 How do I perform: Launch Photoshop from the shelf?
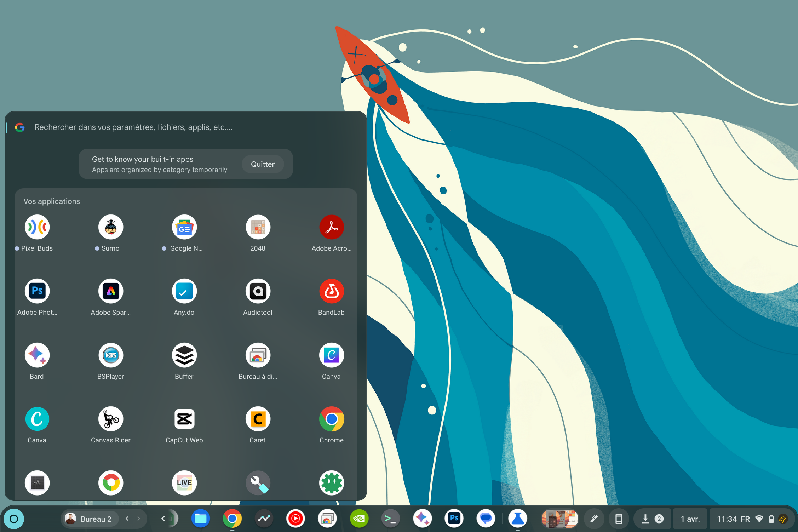[x=454, y=519]
